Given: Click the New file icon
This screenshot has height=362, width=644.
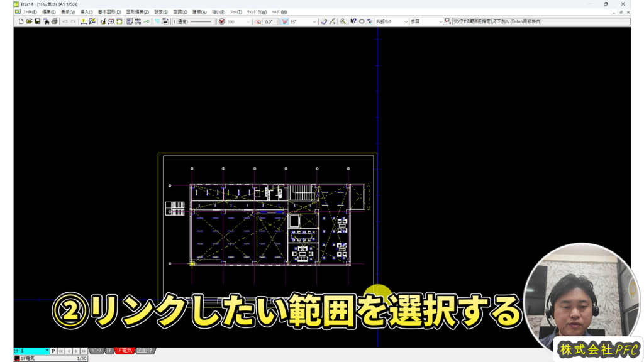Looking at the screenshot, I should click(21, 21).
